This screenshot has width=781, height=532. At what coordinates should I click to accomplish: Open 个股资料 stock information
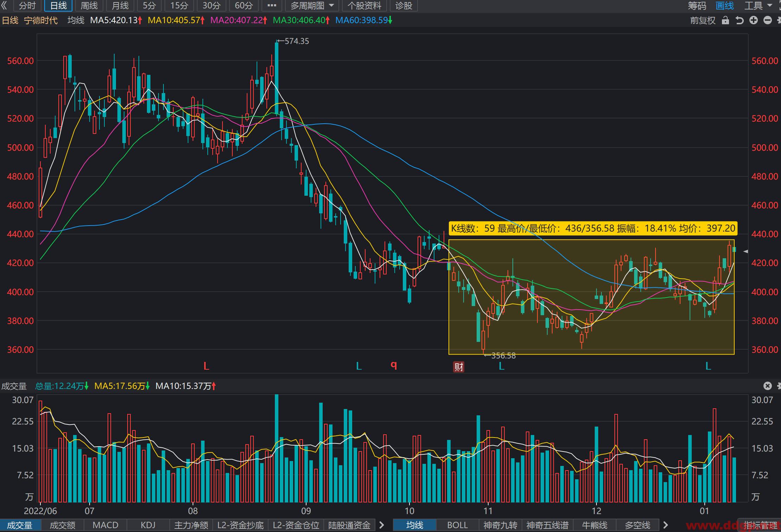point(364,6)
